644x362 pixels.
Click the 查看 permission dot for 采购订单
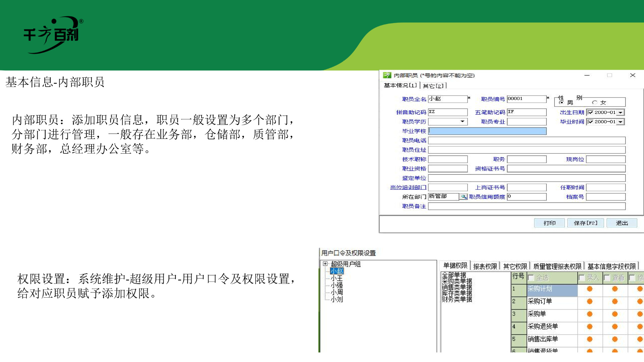[x=614, y=301]
